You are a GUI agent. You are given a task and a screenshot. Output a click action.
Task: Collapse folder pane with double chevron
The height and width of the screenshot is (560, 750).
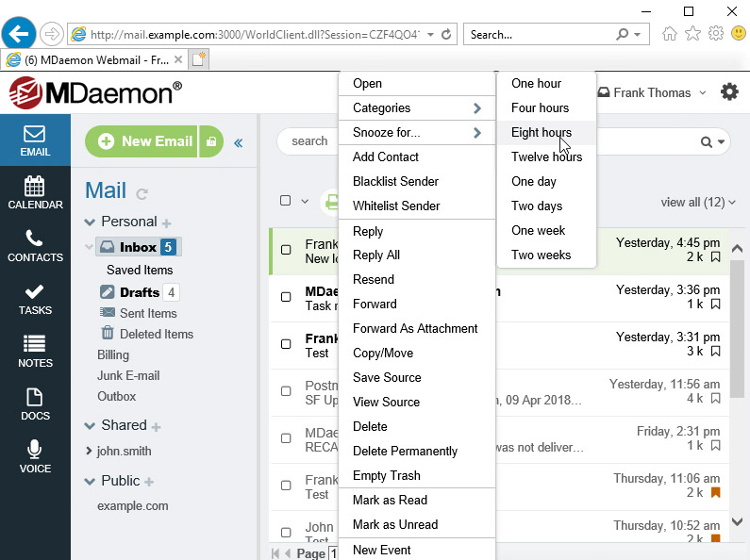coord(238,142)
